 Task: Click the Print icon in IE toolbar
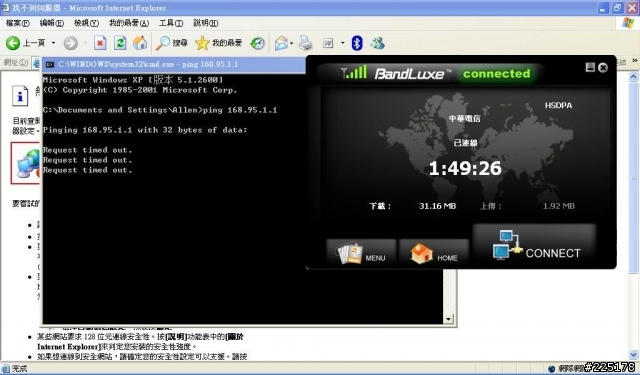pyautogui.click(x=305, y=43)
